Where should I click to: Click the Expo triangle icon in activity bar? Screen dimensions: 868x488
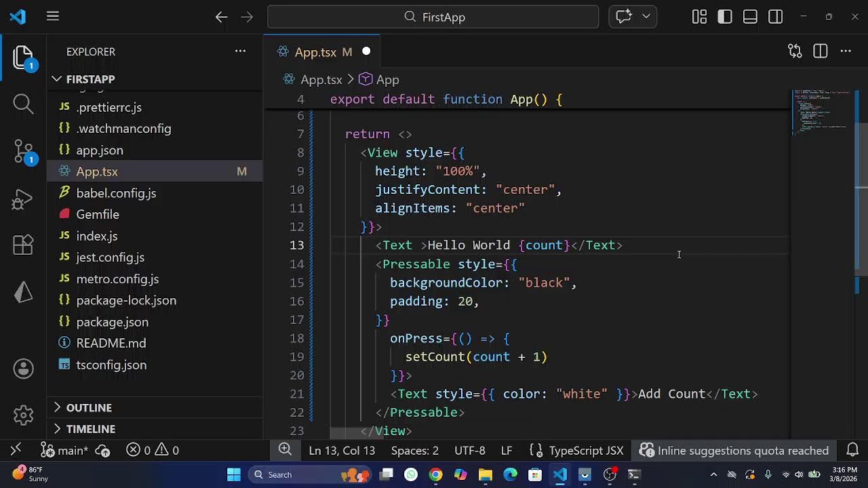(23, 291)
